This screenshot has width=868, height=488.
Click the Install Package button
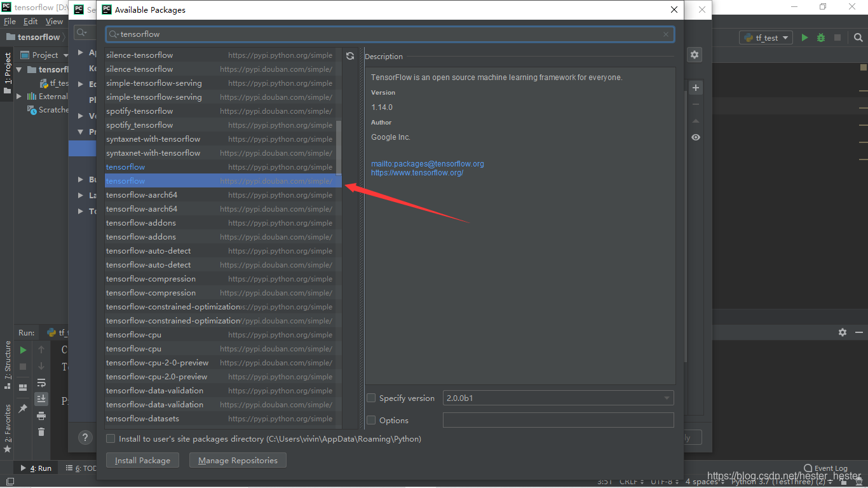[x=142, y=460]
